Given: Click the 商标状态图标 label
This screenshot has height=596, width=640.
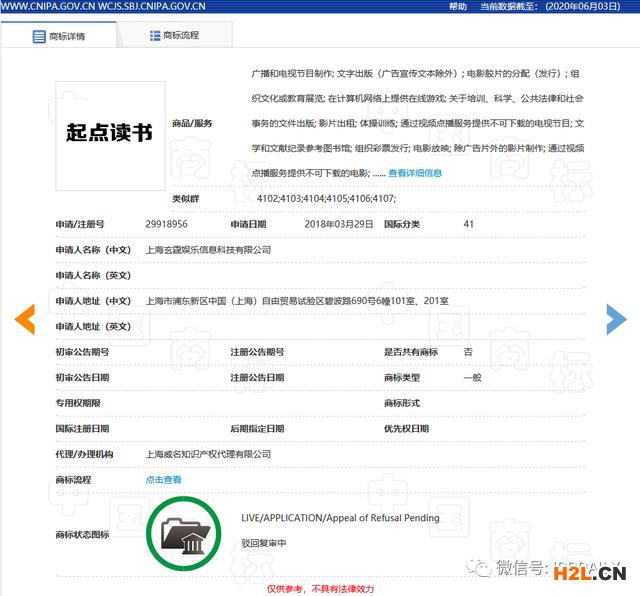Looking at the screenshot, I should click(x=82, y=534).
